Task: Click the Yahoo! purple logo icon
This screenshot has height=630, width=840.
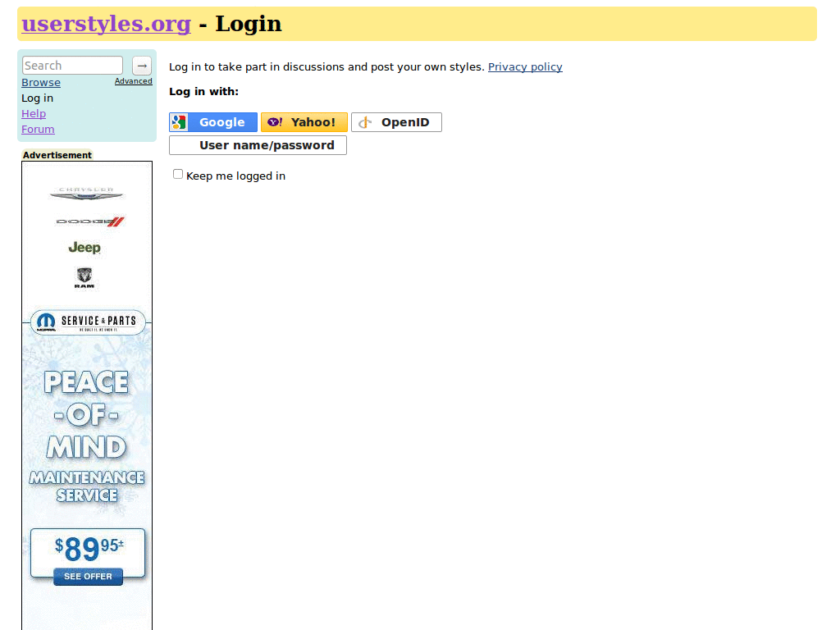Action: click(x=275, y=122)
